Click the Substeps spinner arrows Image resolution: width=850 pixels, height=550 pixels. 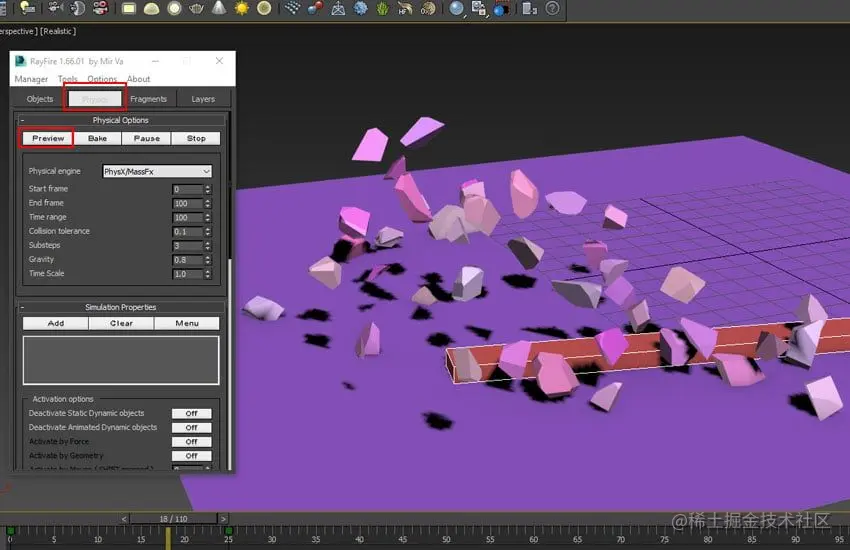click(x=208, y=245)
